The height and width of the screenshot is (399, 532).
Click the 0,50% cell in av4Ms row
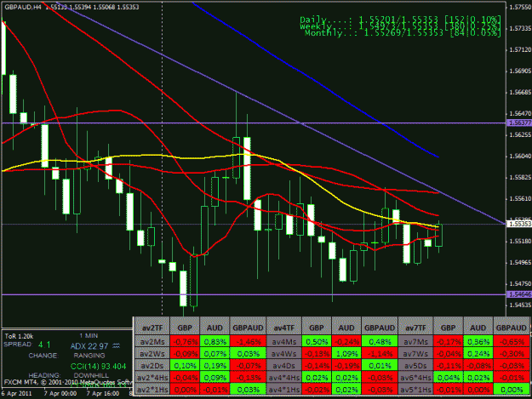tap(317, 342)
